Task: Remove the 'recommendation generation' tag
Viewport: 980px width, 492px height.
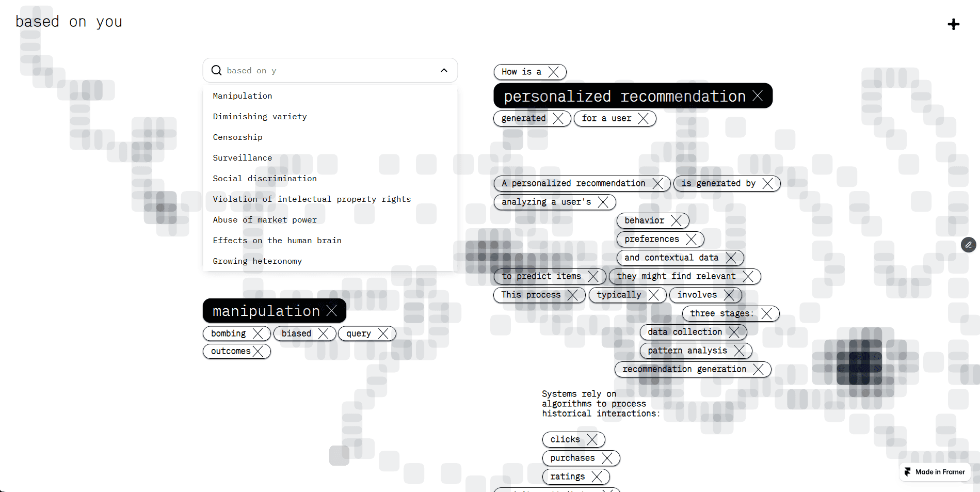Action: [x=758, y=369]
